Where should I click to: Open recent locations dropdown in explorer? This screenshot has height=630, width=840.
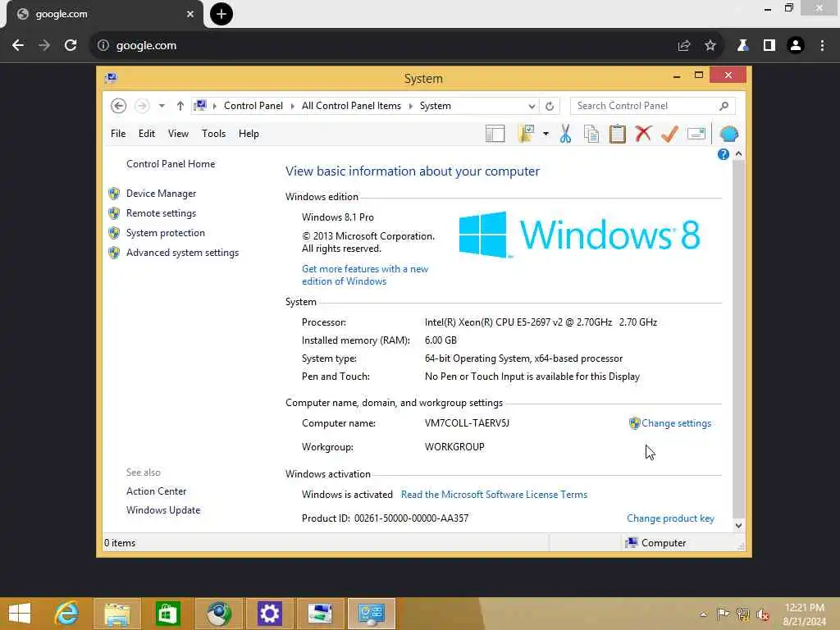click(162, 106)
